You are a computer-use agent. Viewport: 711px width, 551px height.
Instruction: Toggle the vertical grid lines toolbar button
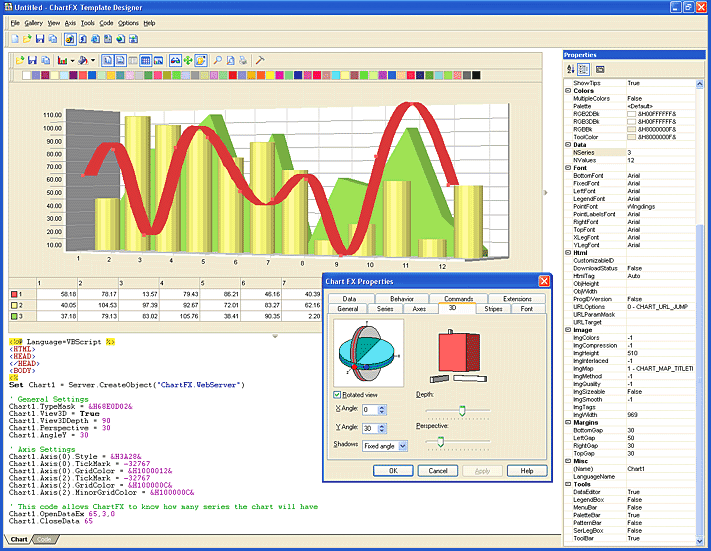pos(107,60)
